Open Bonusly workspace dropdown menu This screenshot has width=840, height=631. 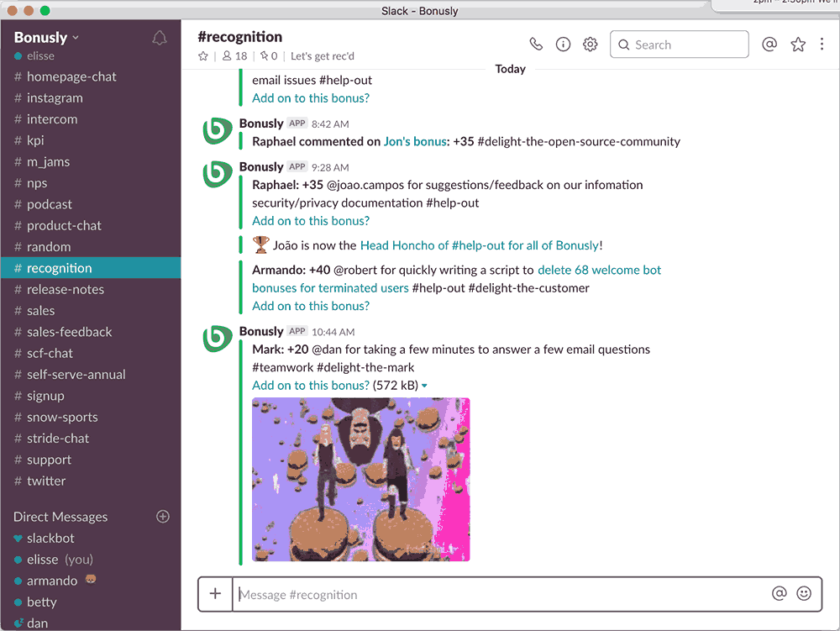tap(46, 38)
